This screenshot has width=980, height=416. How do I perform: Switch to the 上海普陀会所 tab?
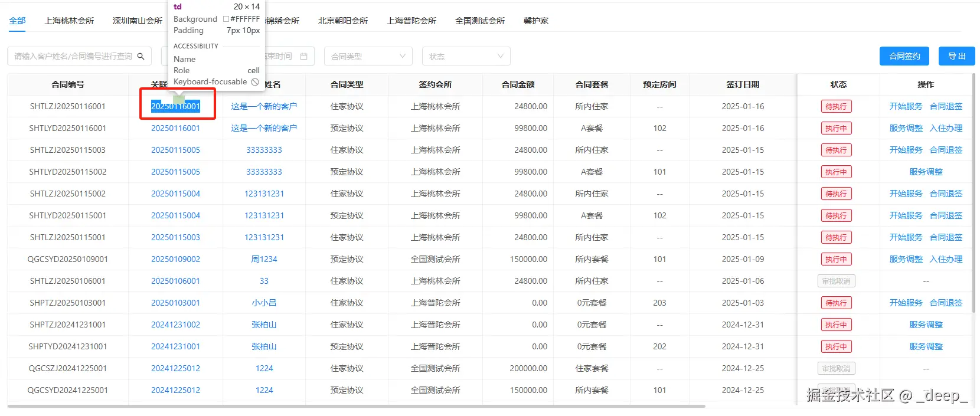click(411, 21)
